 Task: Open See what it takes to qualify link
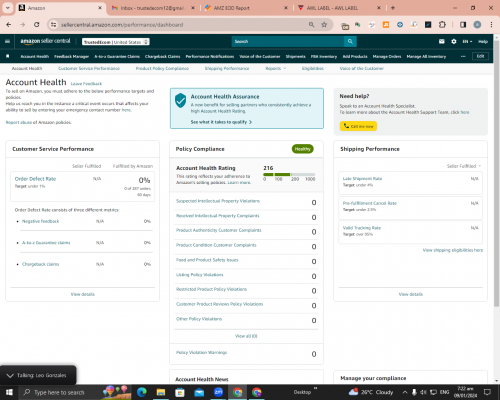(x=221, y=122)
